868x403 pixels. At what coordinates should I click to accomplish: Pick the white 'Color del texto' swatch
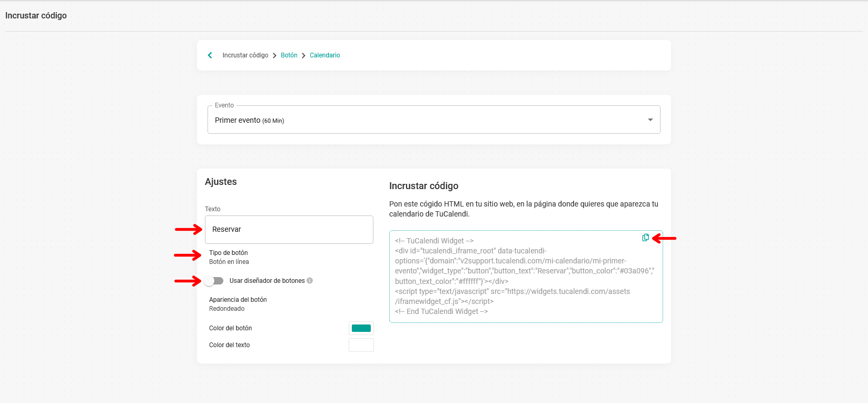(361, 345)
